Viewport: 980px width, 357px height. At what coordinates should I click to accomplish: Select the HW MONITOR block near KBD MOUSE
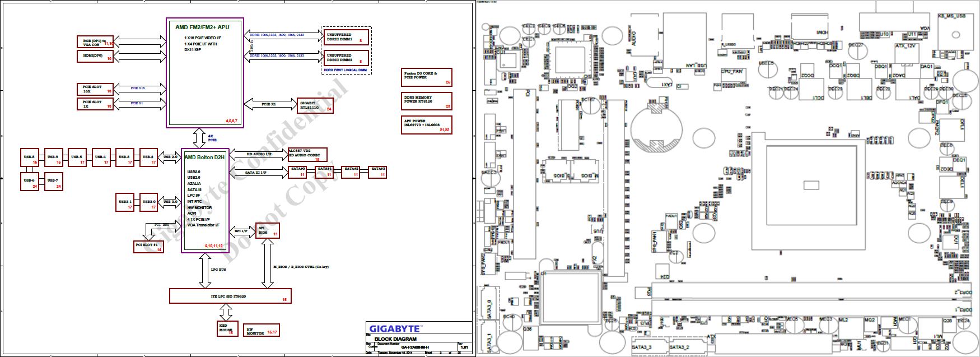click(x=262, y=331)
